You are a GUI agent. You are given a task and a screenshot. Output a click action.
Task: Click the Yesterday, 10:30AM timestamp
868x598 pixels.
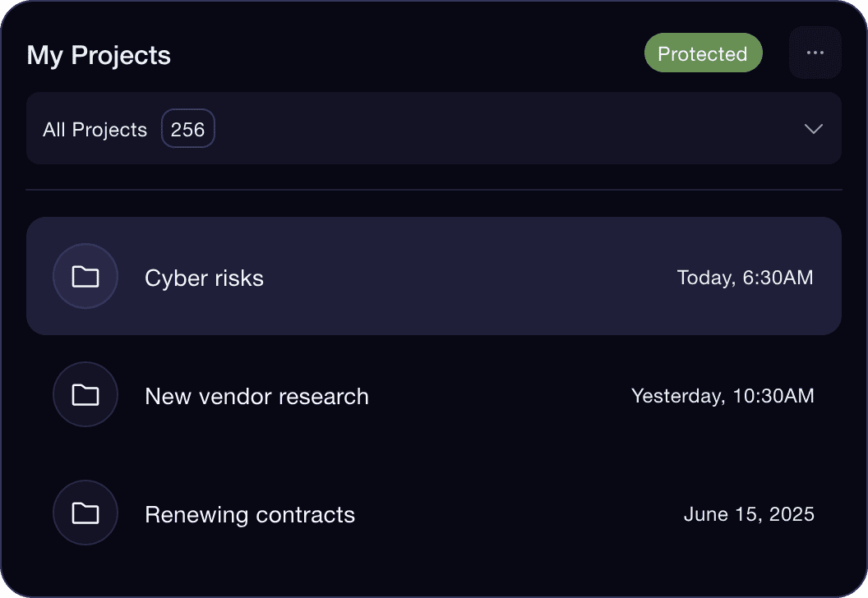(722, 396)
